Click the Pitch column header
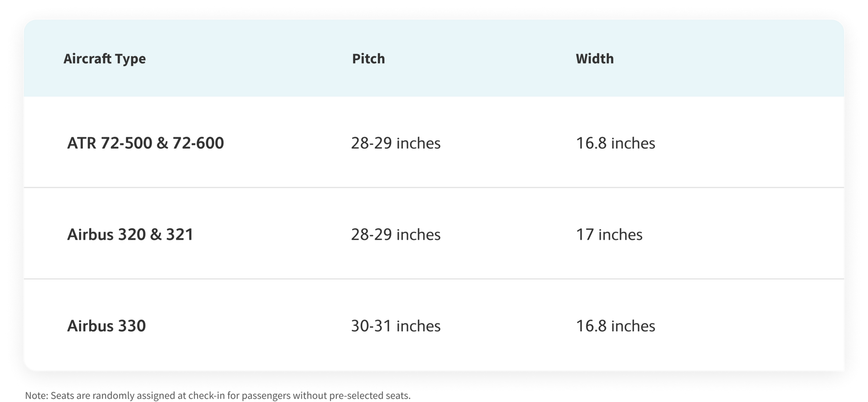The image size is (868, 402). click(x=368, y=59)
